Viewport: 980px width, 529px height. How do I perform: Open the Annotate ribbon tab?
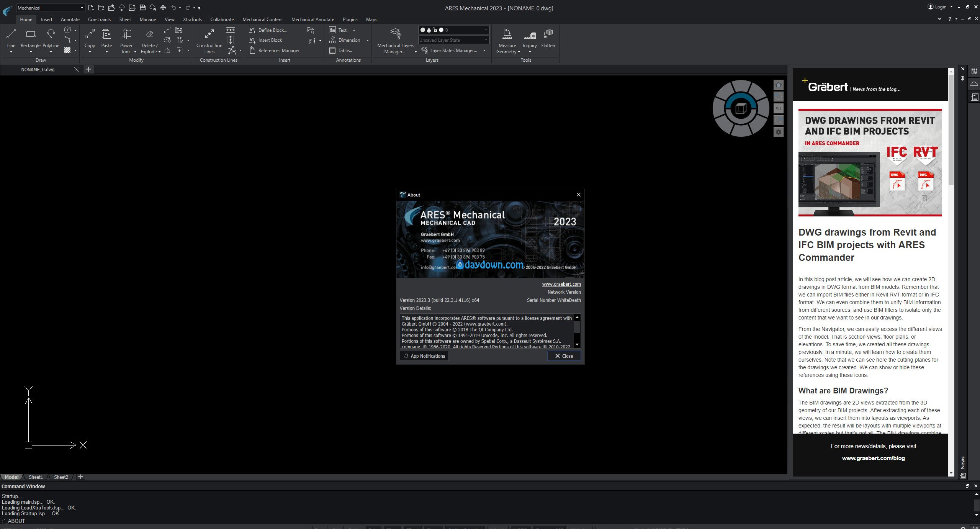point(70,19)
